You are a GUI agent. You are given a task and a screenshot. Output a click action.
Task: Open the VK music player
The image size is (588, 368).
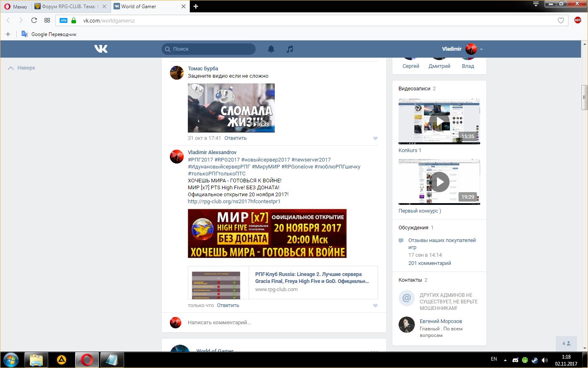pos(290,49)
